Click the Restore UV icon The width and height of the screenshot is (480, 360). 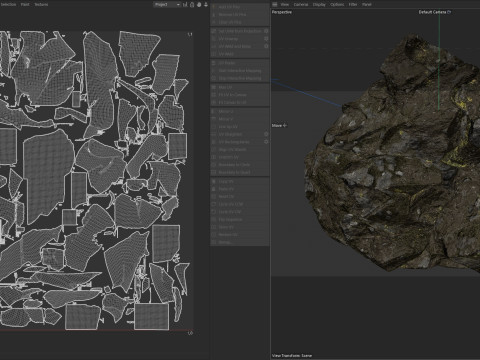tap(214, 235)
